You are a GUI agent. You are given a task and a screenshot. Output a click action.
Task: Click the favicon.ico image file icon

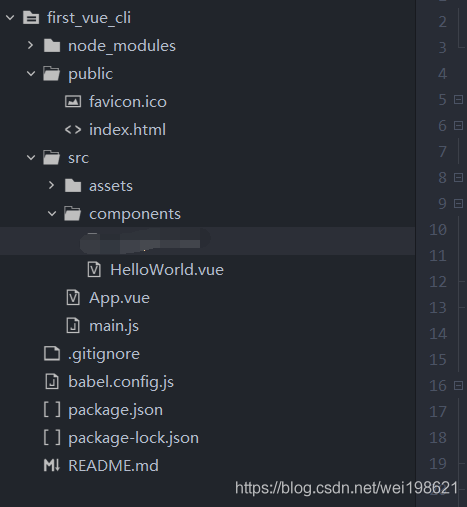click(x=73, y=101)
